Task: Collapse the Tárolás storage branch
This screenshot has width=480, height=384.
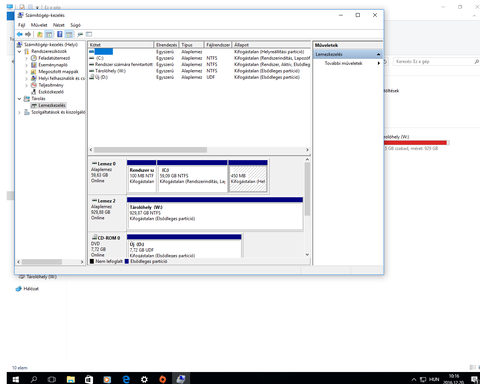Action: (x=19, y=99)
